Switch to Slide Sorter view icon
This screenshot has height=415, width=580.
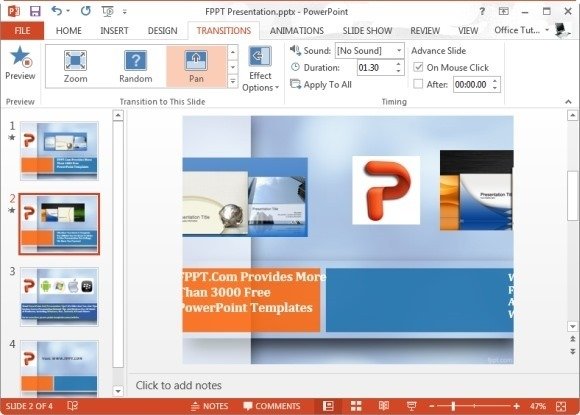(356, 406)
